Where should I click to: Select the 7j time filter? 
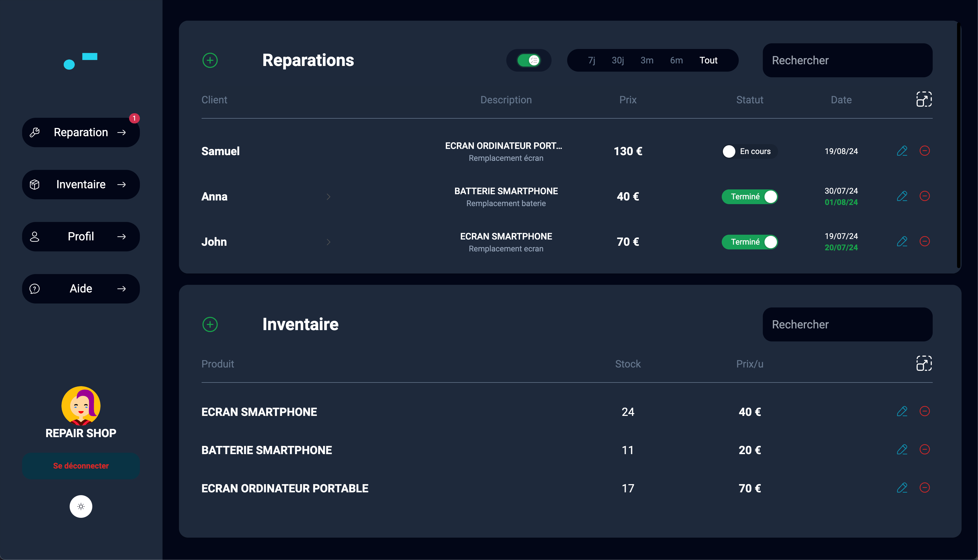tap(592, 60)
